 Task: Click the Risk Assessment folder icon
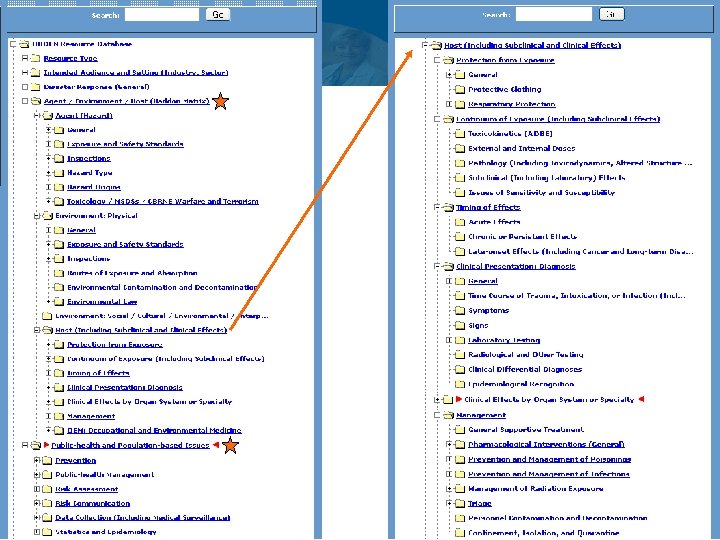coord(47,489)
